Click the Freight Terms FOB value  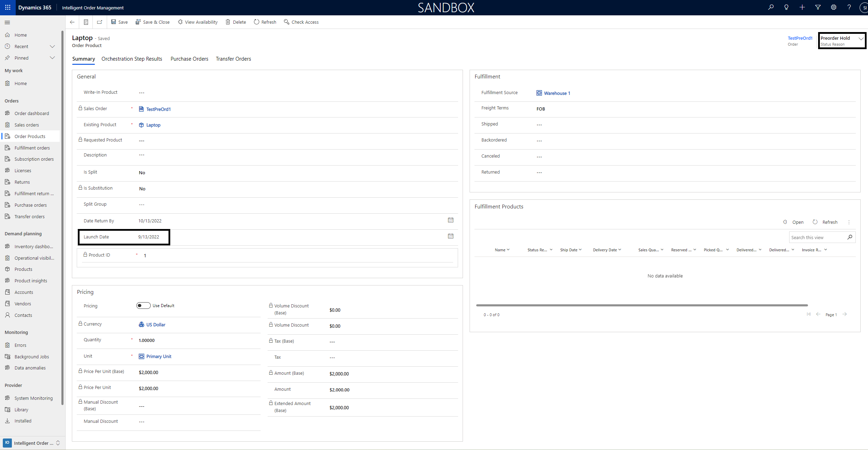click(541, 109)
